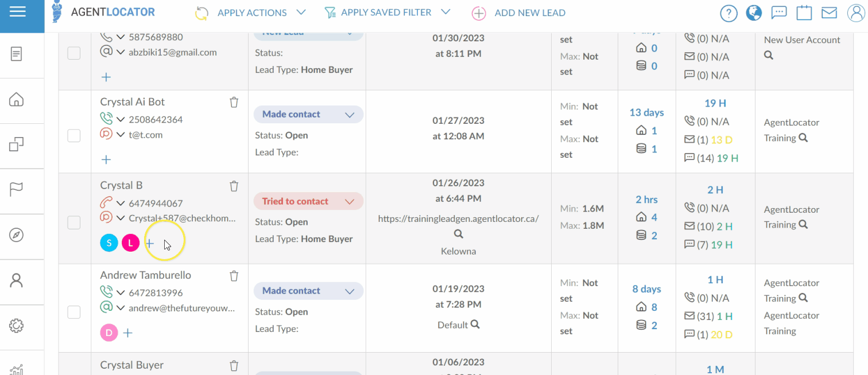Click the search icon under New User Account
The image size is (868, 375).
769,55
